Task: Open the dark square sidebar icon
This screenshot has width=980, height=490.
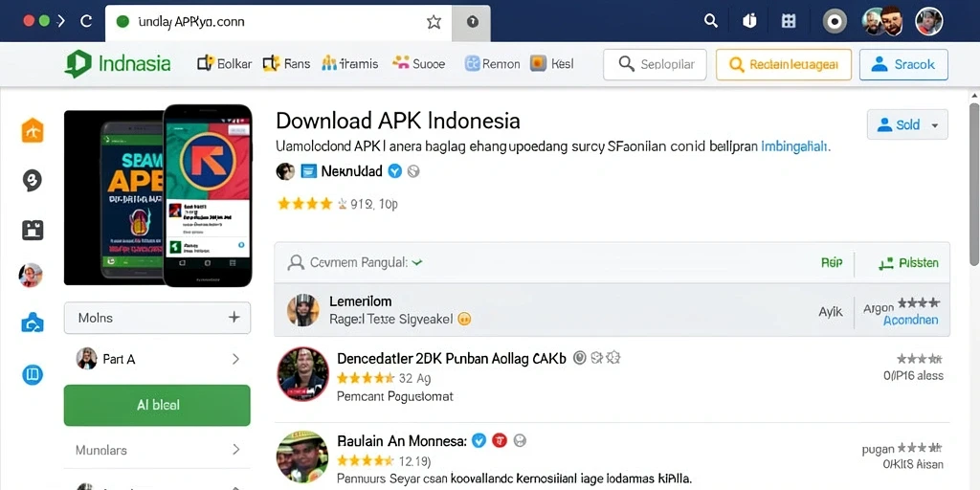Action: click(33, 230)
